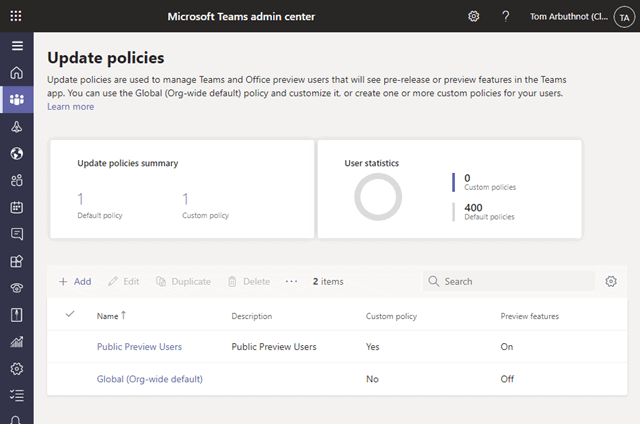Click into the Search policies field

509,281
